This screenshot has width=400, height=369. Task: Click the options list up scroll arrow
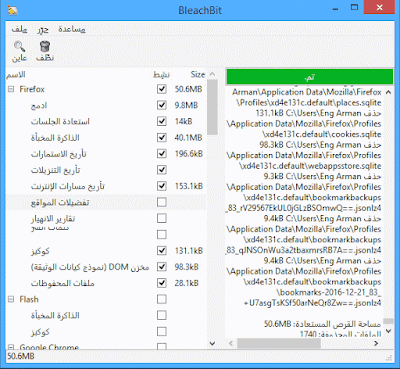point(212,74)
